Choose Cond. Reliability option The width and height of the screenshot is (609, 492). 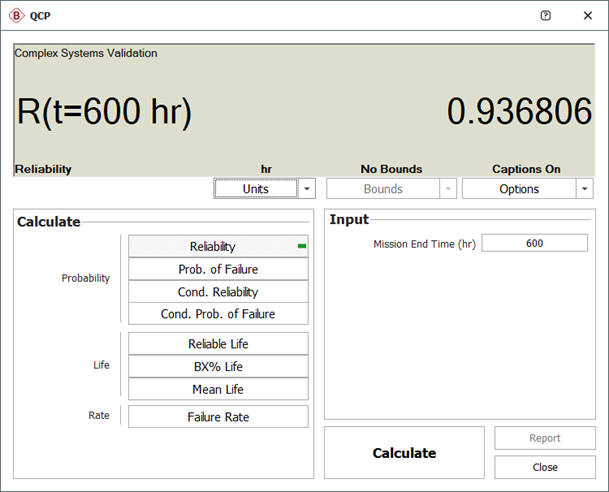point(218,292)
